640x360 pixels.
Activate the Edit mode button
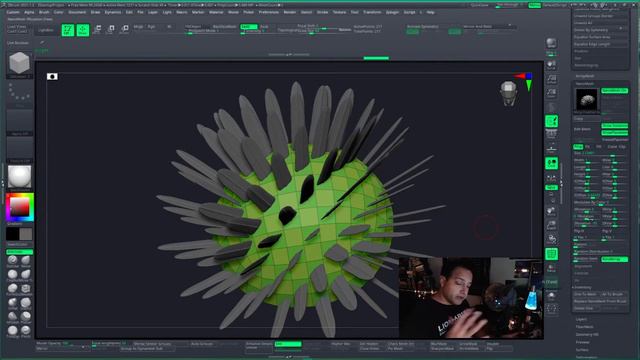(x=68, y=30)
